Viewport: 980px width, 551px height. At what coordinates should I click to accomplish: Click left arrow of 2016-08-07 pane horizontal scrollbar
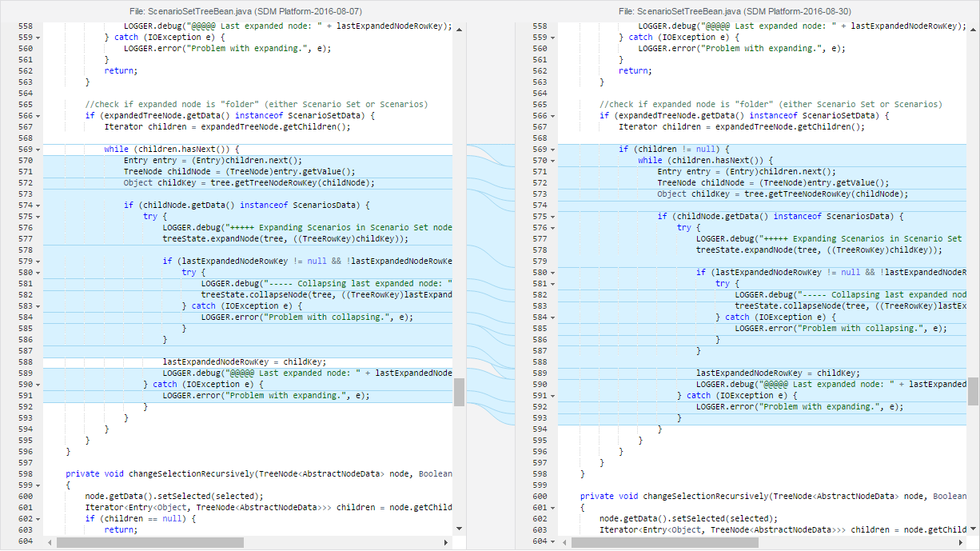pyautogui.click(x=50, y=542)
